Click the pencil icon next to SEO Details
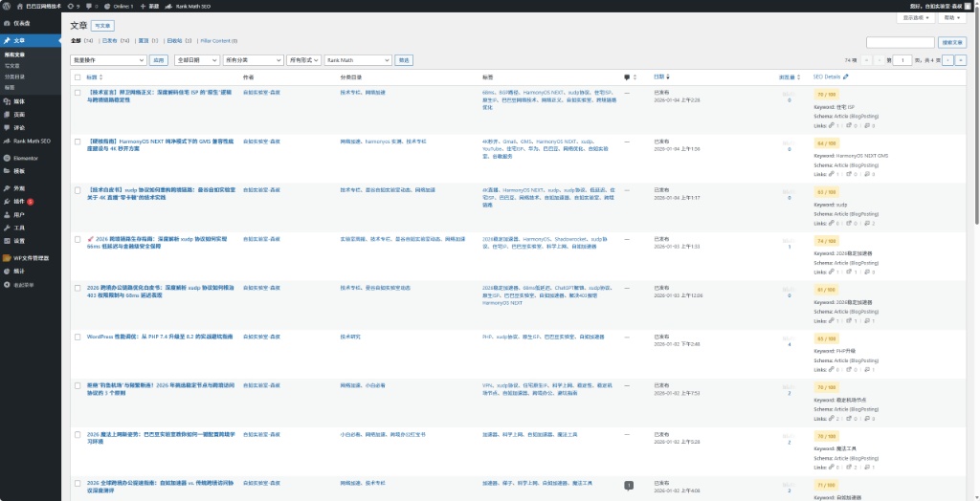Image resolution: width=980 pixels, height=501 pixels. (x=846, y=76)
